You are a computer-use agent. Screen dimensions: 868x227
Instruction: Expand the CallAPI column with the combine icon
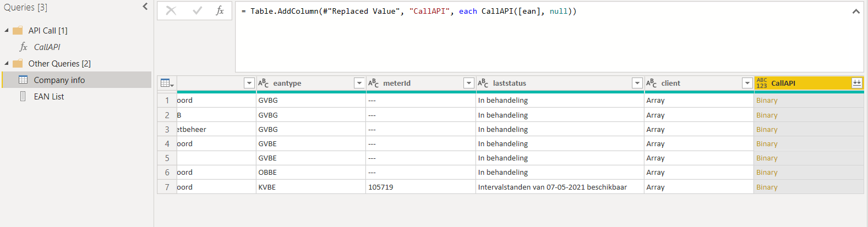(x=856, y=83)
